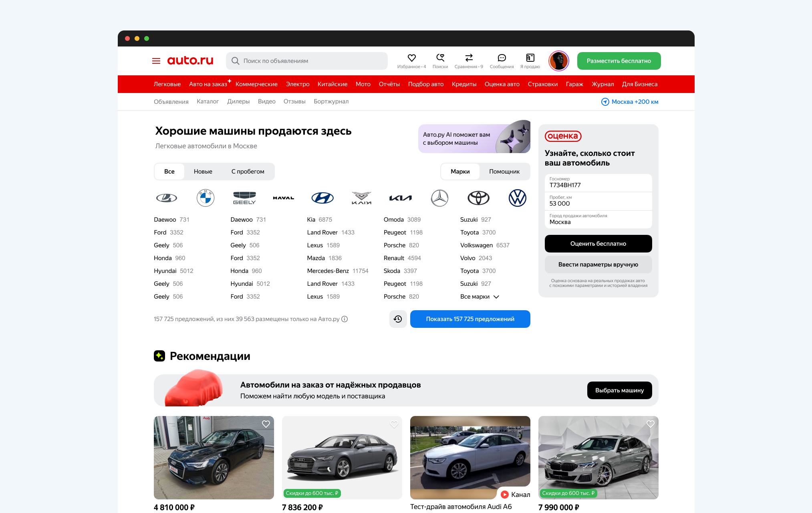Open 'Гараж' menu item
The image size is (812, 513).
(574, 84)
